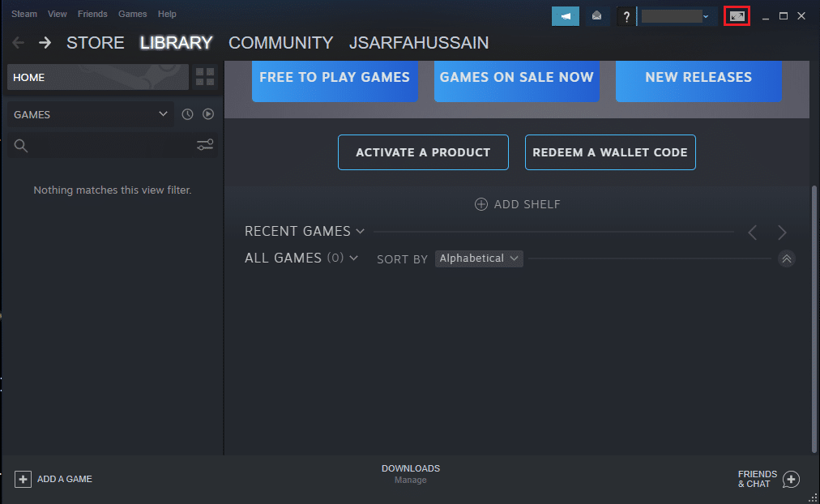Click the library vertical scrollbar
Image resolution: width=820 pixels, height=504 pixels.
[814, 319]
